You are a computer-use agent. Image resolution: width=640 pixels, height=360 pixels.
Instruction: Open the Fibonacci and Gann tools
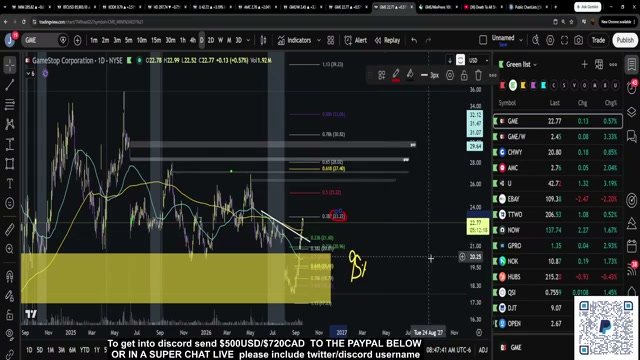[x=10, y=104]
